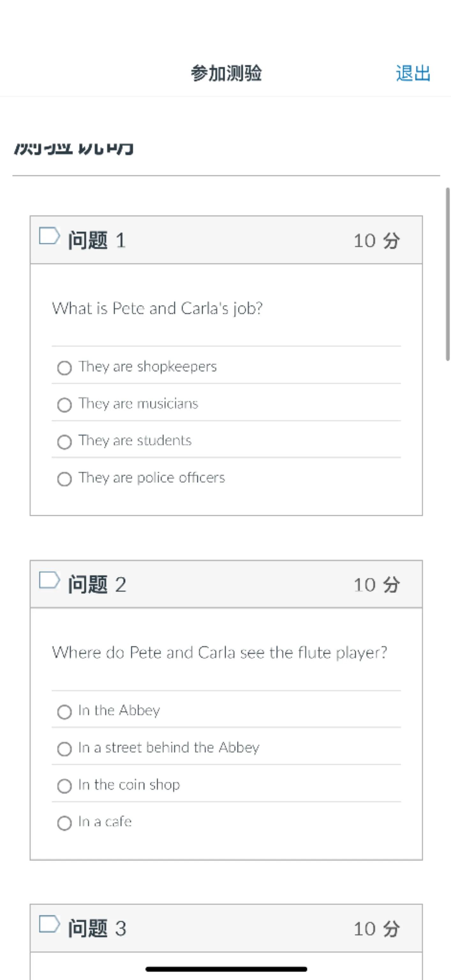451x980 pixels.
Task: Tap the 问题 3 header
Action: coord(97,929)
